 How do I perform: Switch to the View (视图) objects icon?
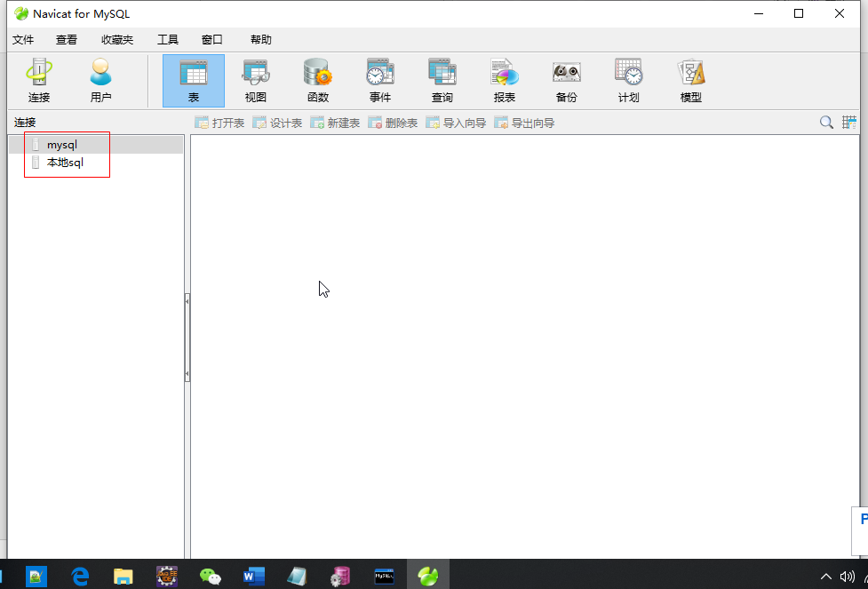(256, 81)
